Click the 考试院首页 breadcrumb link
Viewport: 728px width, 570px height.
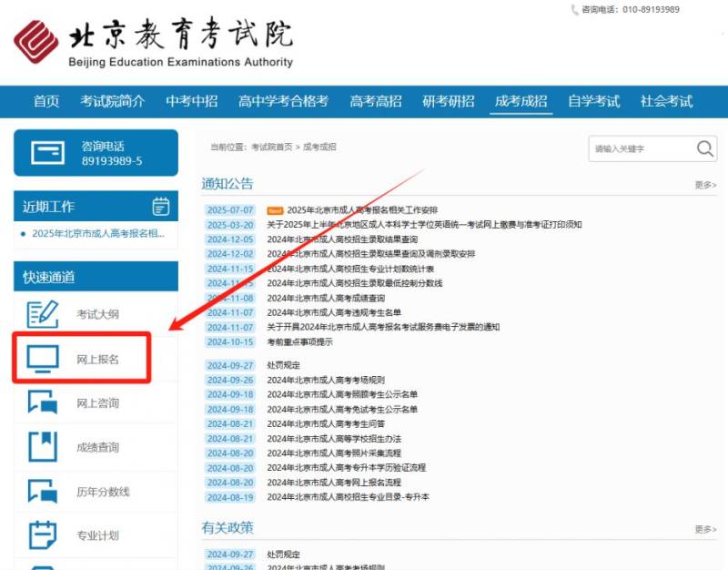(271, 148)
